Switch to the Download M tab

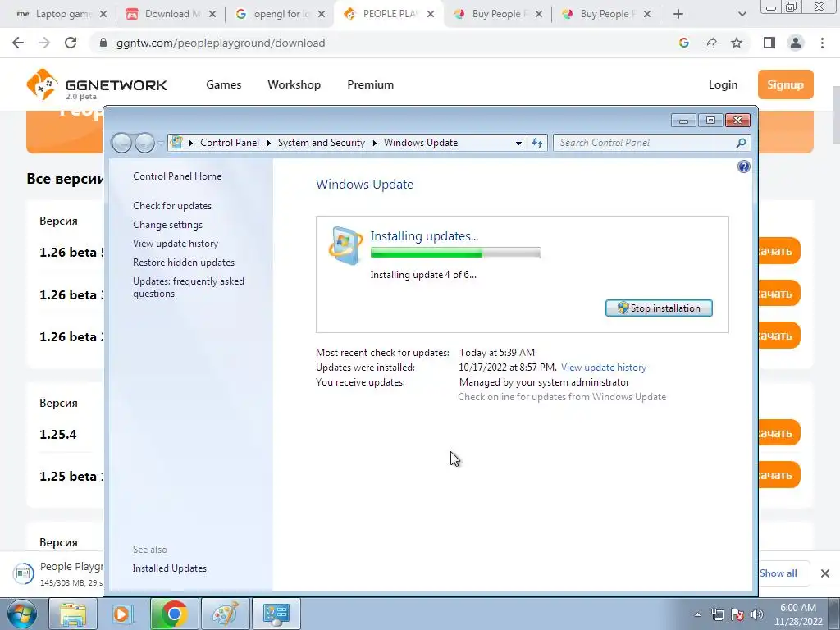coord(169,14)
